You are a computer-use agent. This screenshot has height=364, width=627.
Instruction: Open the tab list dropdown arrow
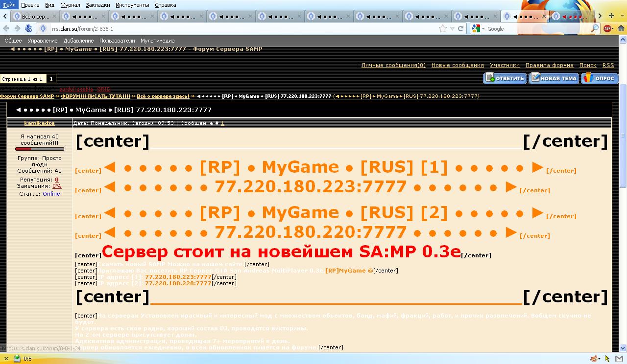click(x=621, y=16)
